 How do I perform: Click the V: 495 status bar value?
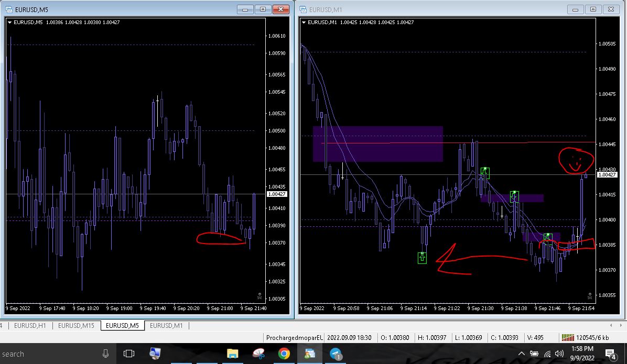pyautogui.click(x=535, y=338)
